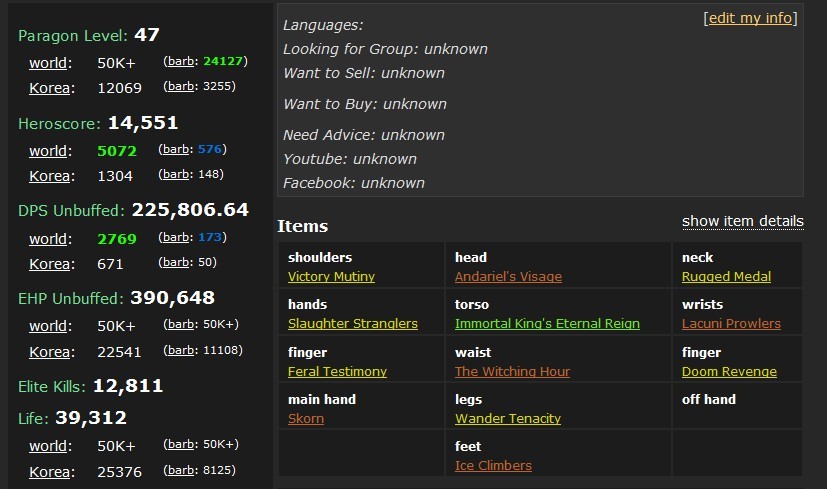Image resolution: width=827 pixels, height=489 pixels.
Task: Open Victory Mutiny shoulders item
Action: pyautogui.click(x=331, y=276)
